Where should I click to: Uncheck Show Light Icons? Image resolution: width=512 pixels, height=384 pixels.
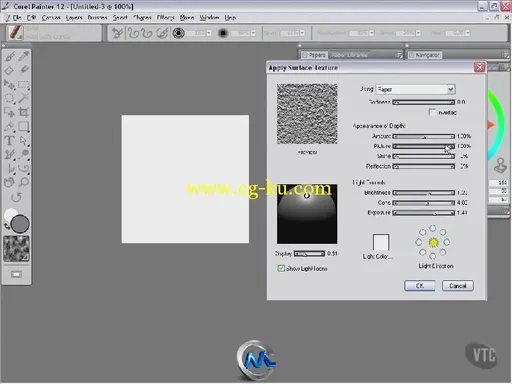click(281, 268)
